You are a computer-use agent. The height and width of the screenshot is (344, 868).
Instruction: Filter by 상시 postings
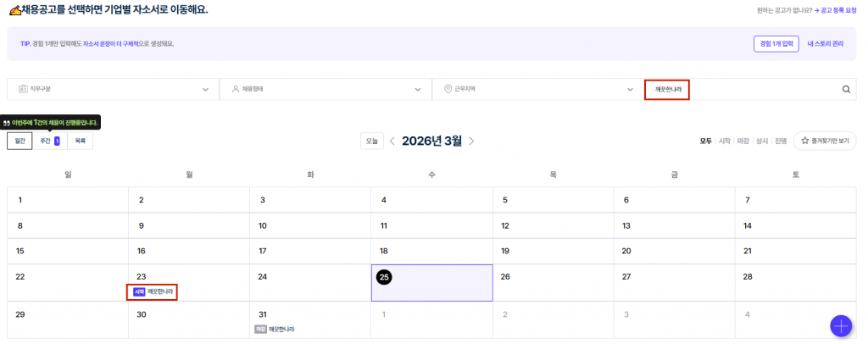[x=761, y=141]
